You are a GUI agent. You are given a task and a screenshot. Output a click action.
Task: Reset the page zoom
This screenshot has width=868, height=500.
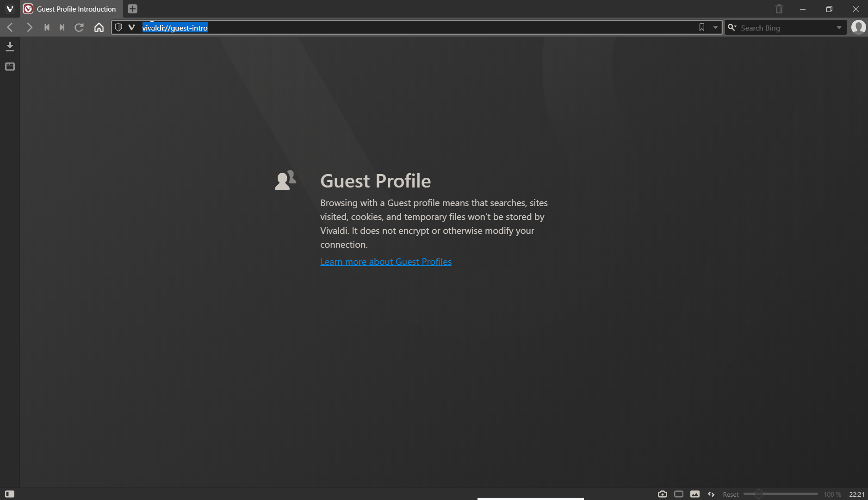pyautogui.click(x=731, y=494)
